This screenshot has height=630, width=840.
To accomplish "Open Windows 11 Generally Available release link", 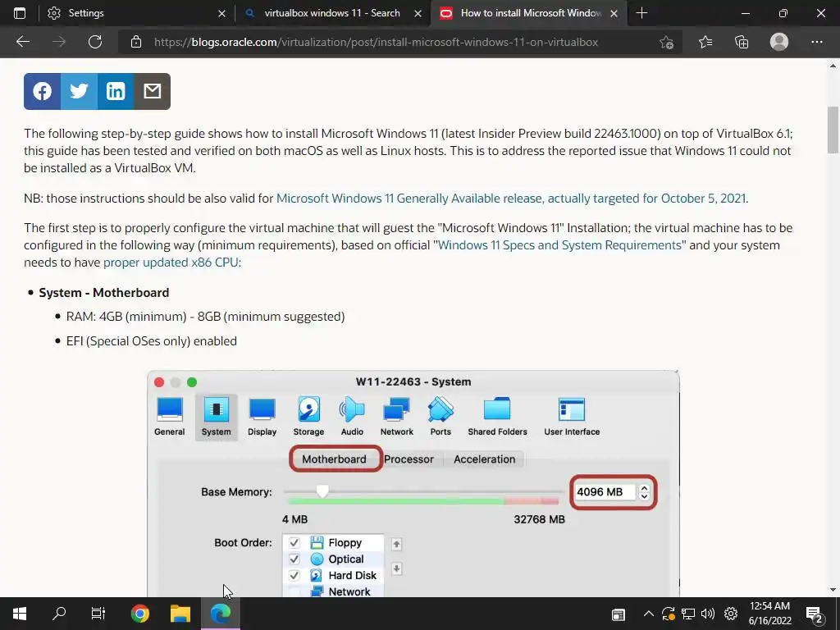I will (511, 199).
